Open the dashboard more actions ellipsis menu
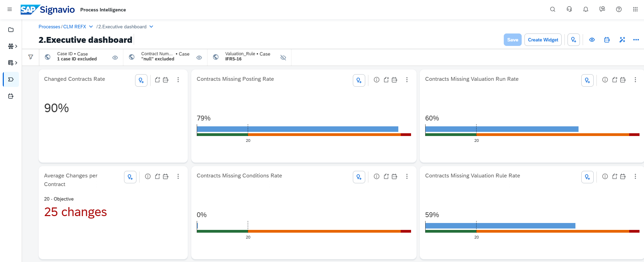The height and width of the screenshot is (262, 644). point(636,40)
